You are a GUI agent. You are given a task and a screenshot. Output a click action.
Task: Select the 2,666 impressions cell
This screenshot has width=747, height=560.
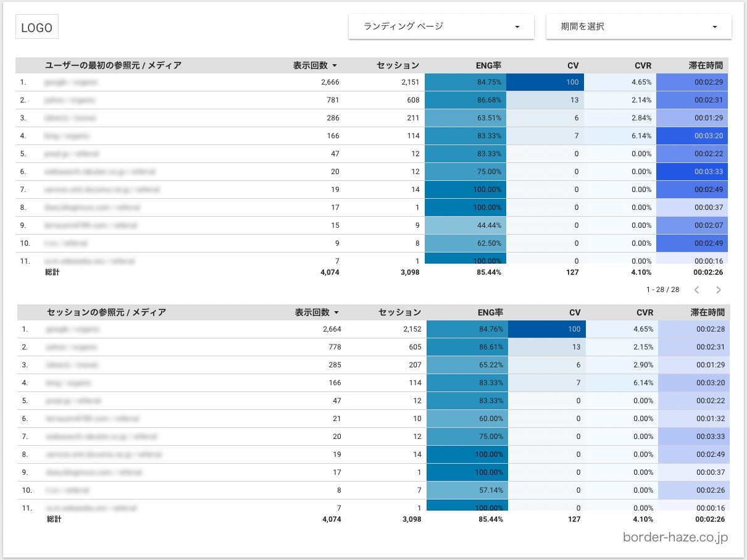(330, 82)
